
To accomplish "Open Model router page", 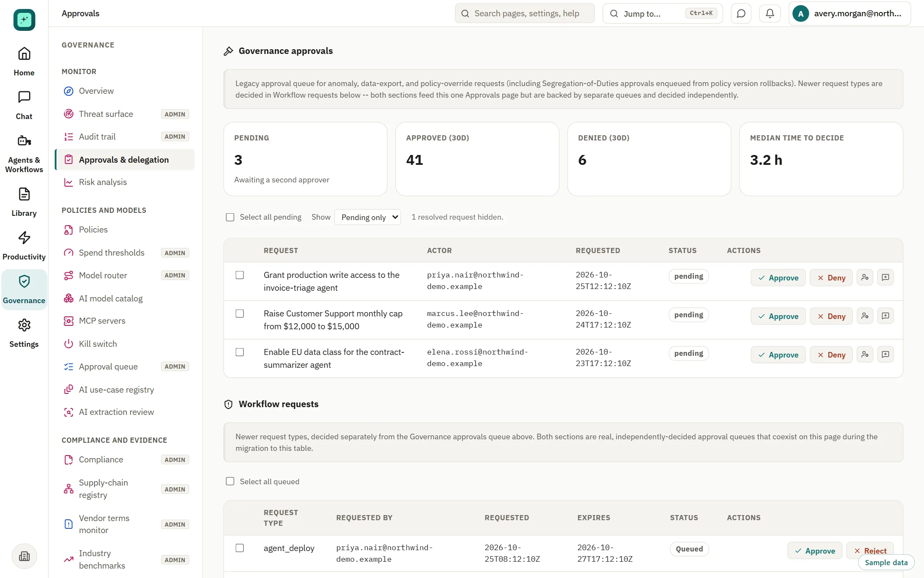I will [x=124, y=275].
